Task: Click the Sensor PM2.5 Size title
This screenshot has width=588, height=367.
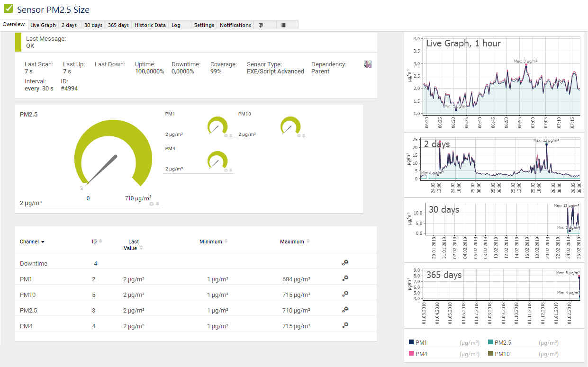Action: pyautogui.click(x=53, y=9)
